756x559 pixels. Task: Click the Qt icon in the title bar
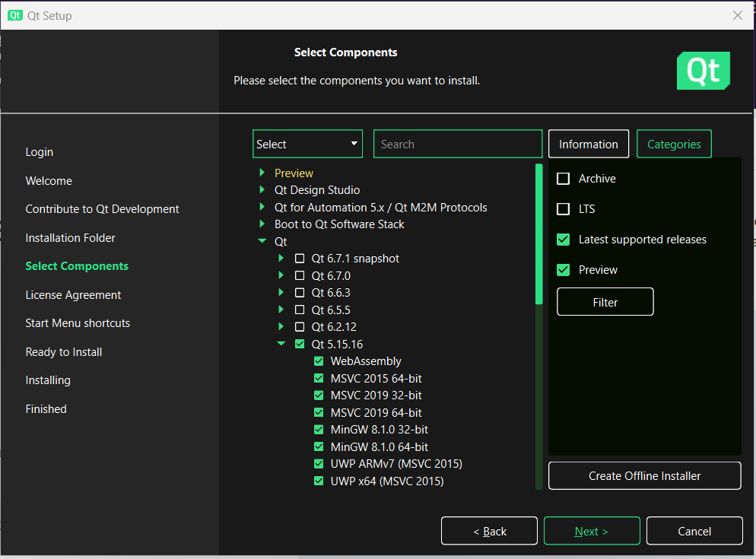(16, 15)
